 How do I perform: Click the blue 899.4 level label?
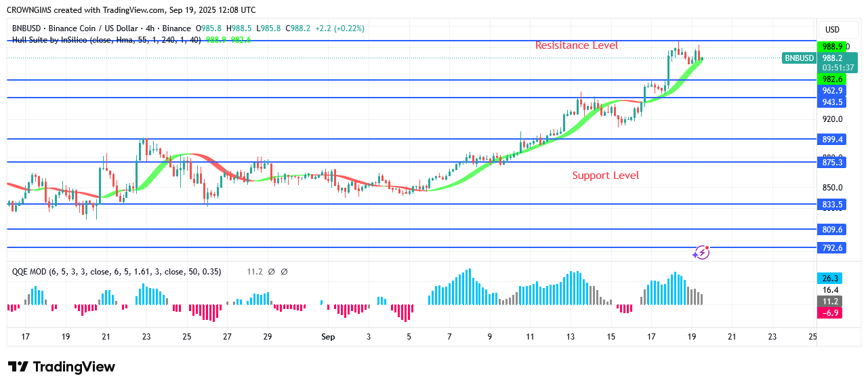(x=832, y=139)
